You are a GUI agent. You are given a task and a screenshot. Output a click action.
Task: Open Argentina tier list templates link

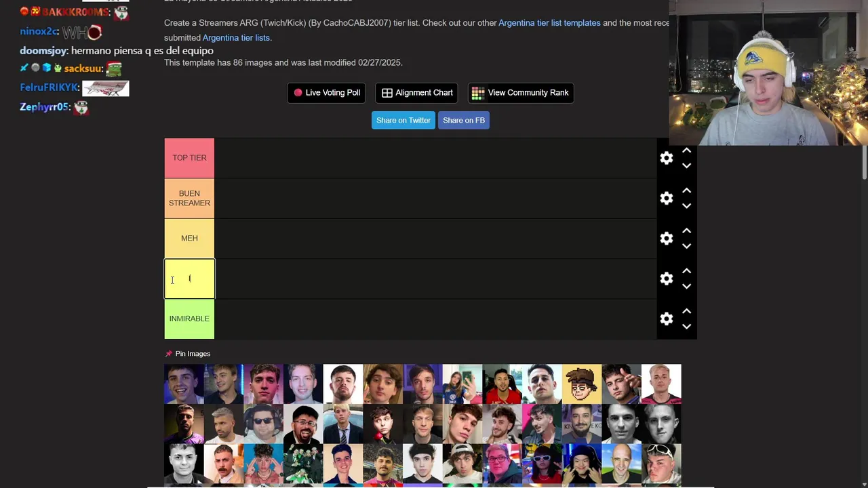(549, 23)
